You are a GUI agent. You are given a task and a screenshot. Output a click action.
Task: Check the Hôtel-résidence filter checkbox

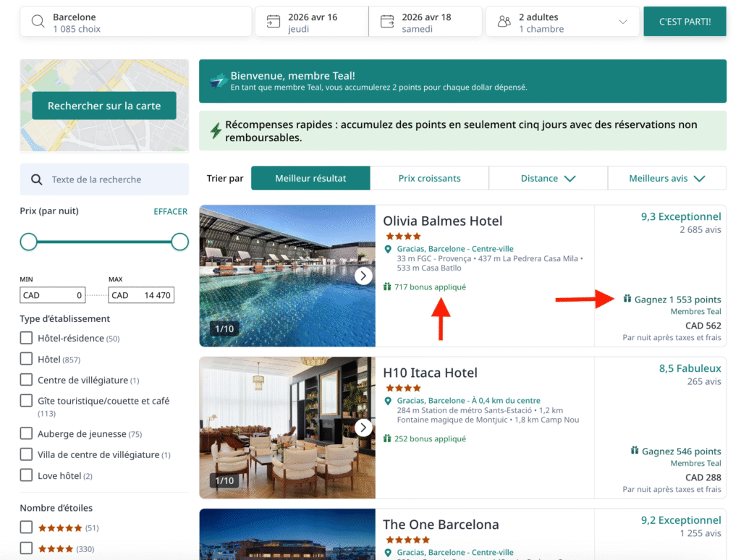click(x=25, y=338)
